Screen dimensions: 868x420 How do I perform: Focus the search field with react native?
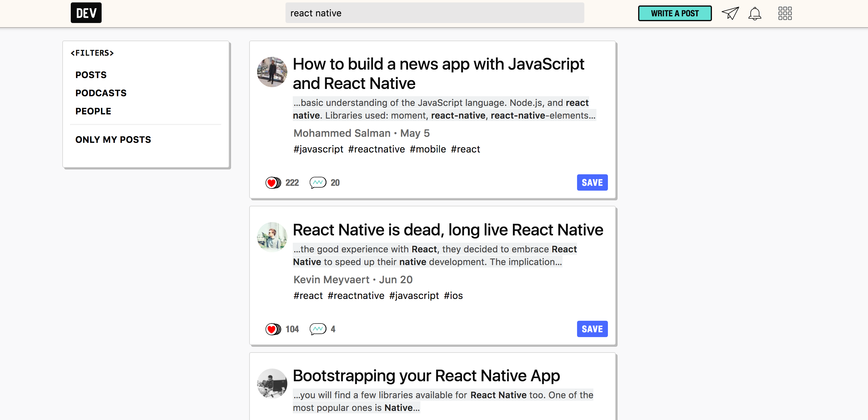pos(435,13)
